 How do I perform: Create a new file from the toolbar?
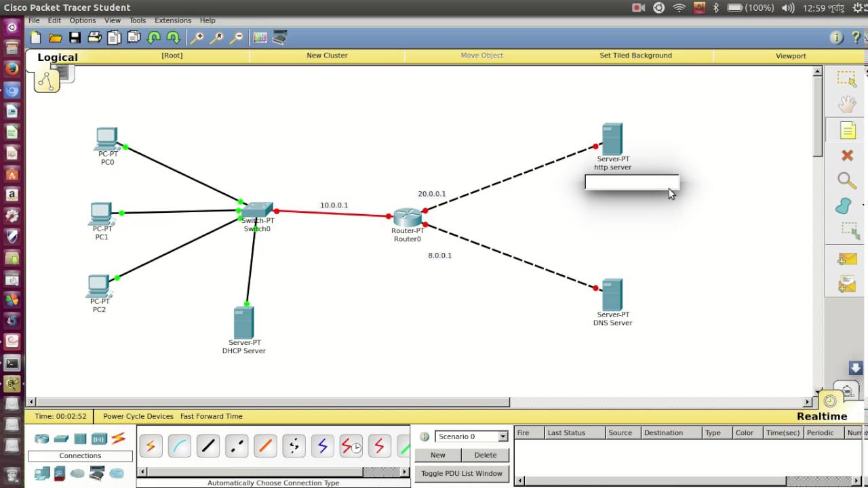pos(36,38)
